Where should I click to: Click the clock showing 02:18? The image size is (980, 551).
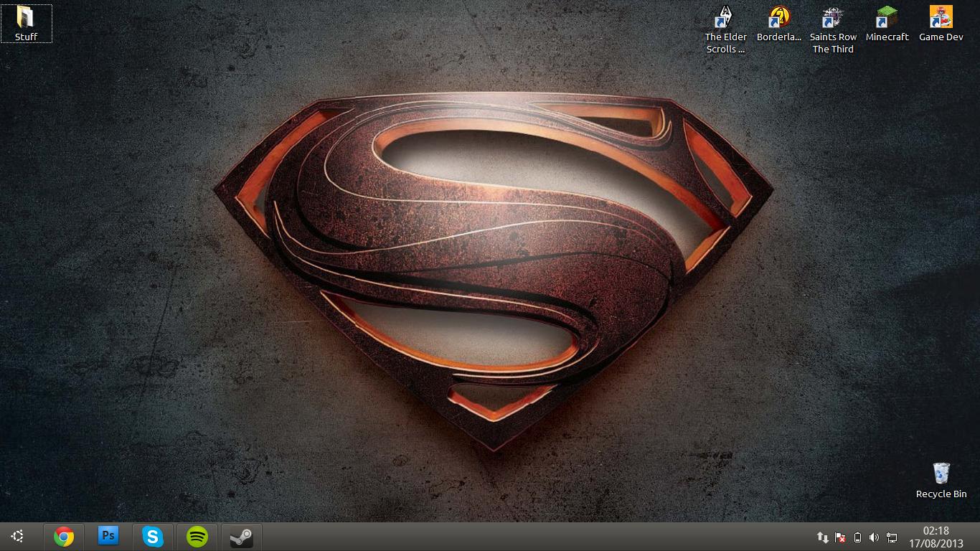[936, 537]
